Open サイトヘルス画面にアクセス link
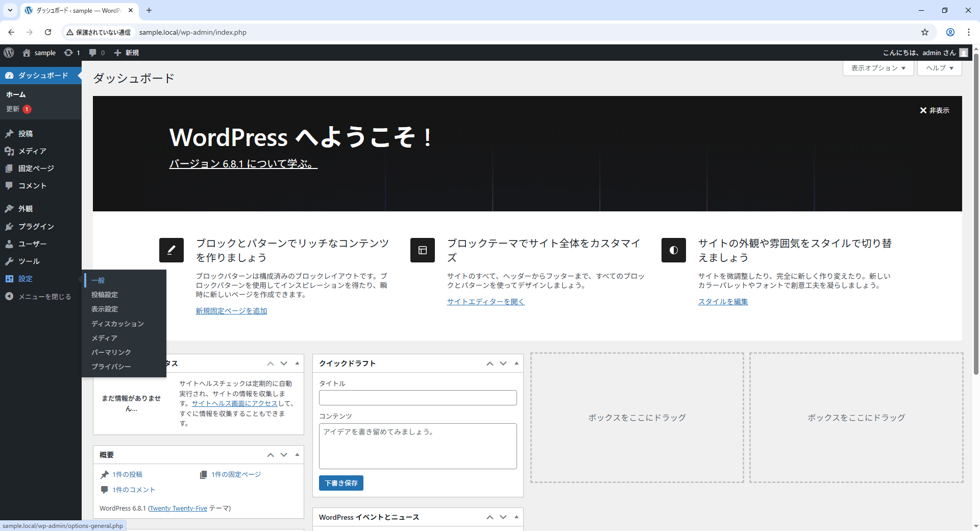 coord(235,403)
